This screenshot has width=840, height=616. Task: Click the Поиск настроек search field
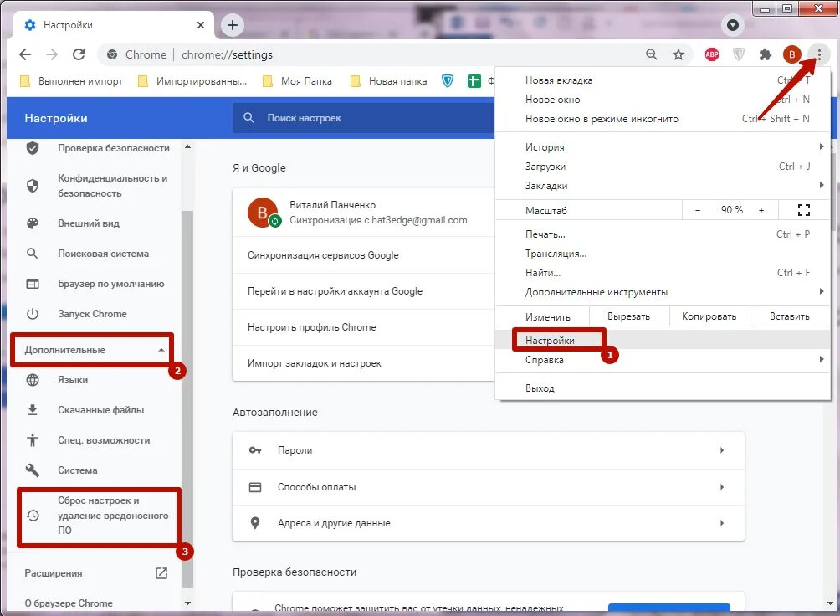tap(363, 118)
